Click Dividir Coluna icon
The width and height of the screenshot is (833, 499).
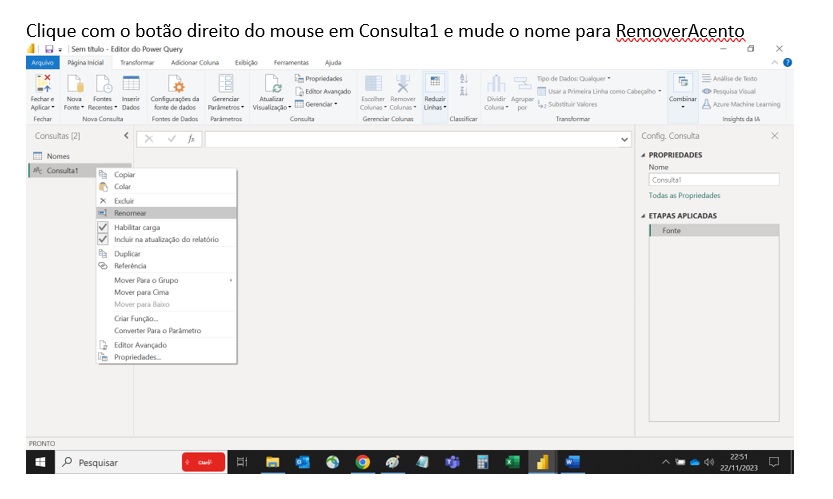496,84
